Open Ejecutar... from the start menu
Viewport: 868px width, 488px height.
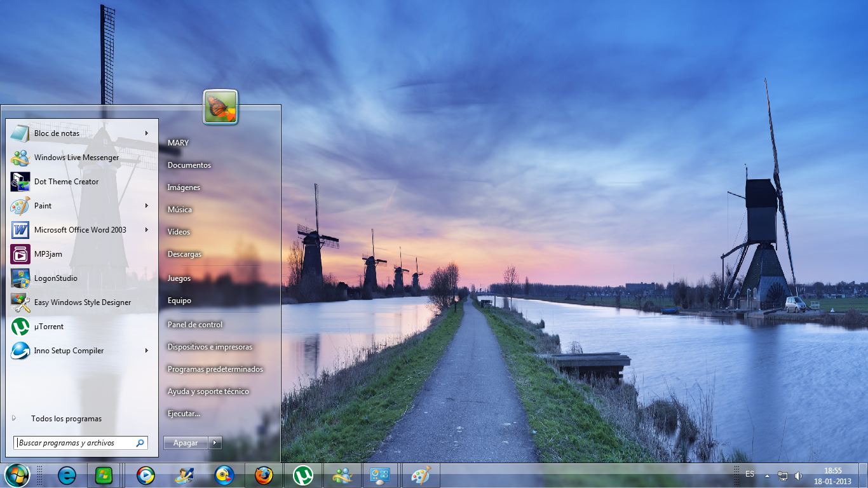coord(183,413)
